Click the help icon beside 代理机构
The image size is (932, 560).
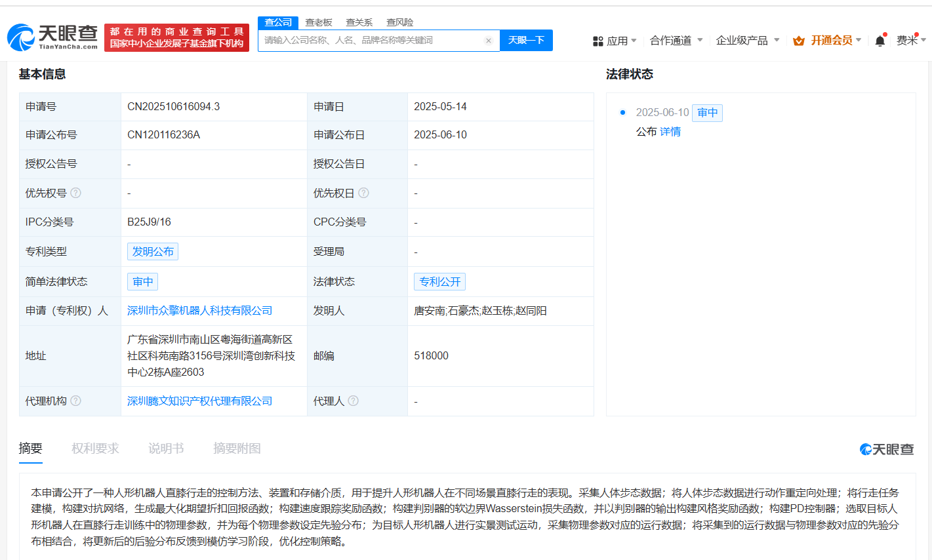coord(75,401)
